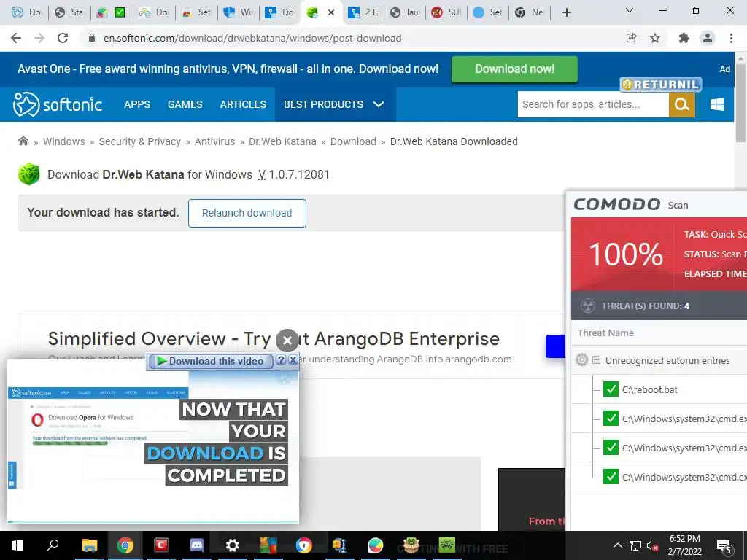The height and width of the screenshot is (560, 747).
Task: Bookmark this page with the star
Action: (655, 38)
